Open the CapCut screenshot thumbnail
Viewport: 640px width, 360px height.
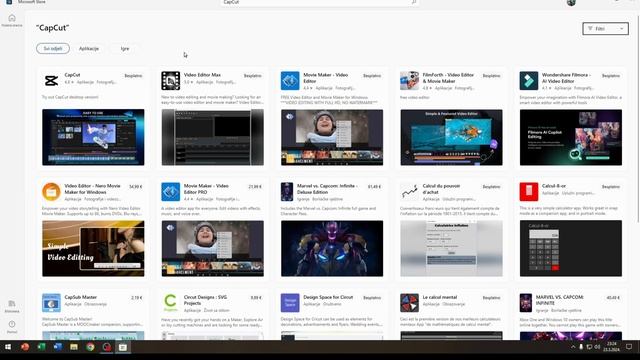(93, 137)
